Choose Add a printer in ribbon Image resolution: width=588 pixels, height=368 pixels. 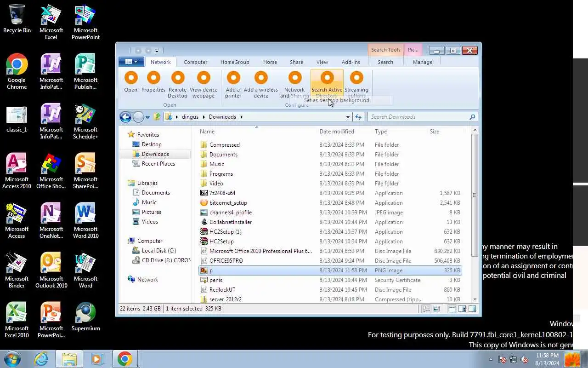click(233, 85)
